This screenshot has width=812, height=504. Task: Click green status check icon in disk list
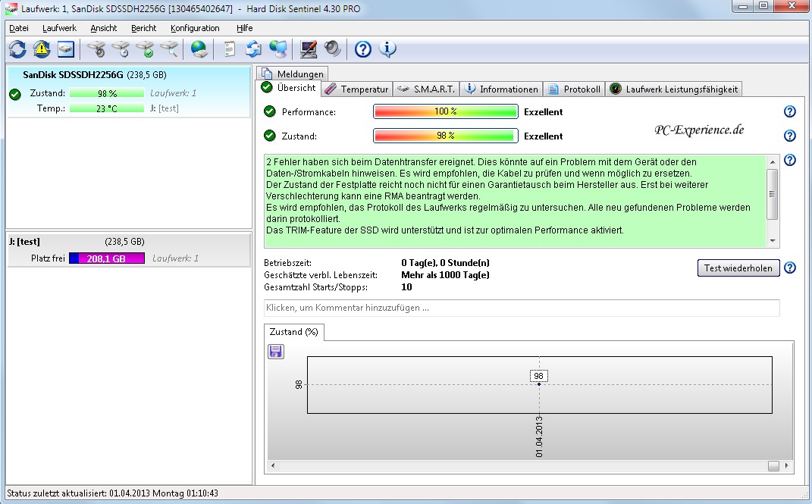coord(15,94)
